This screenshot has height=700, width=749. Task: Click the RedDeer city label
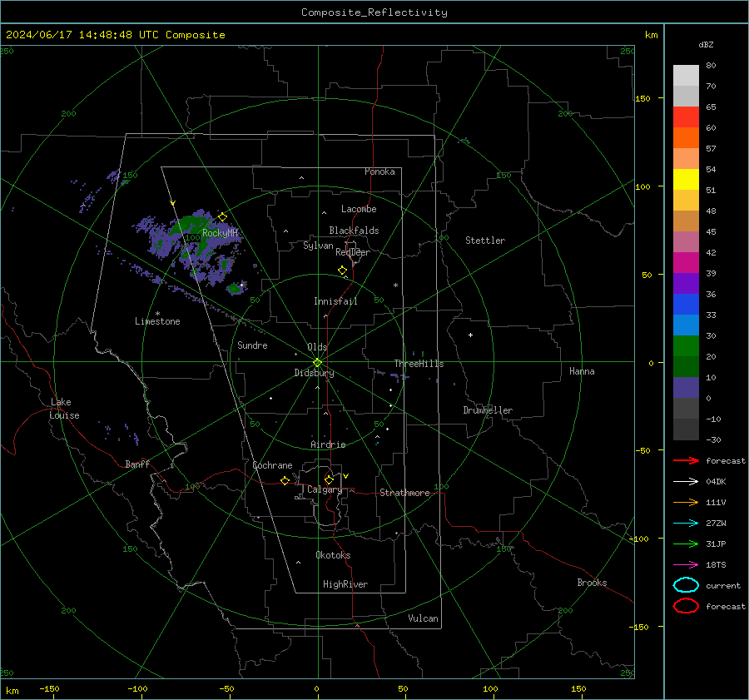pyautogui.click(x=353, y=252)
